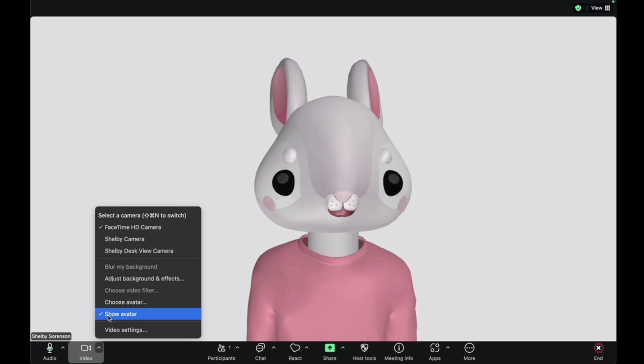The image size is (644, 364).
Task: Enable Blur my background
Action: point(131,266)
